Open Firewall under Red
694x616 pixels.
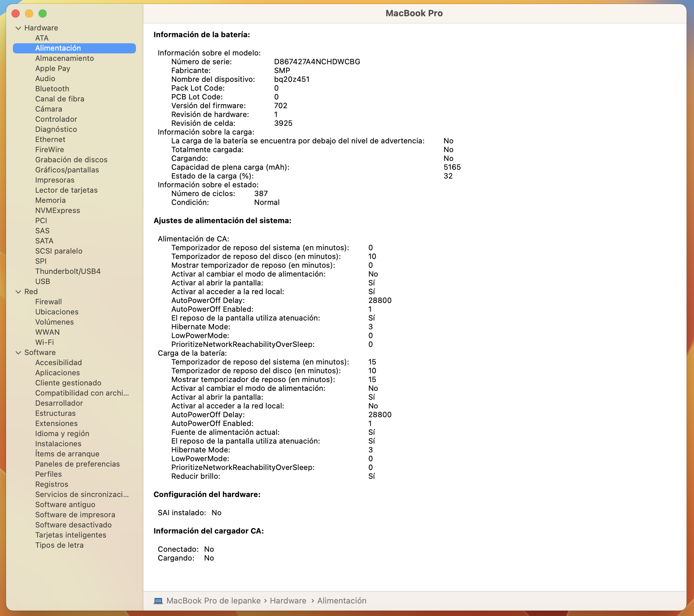[49, 302]
